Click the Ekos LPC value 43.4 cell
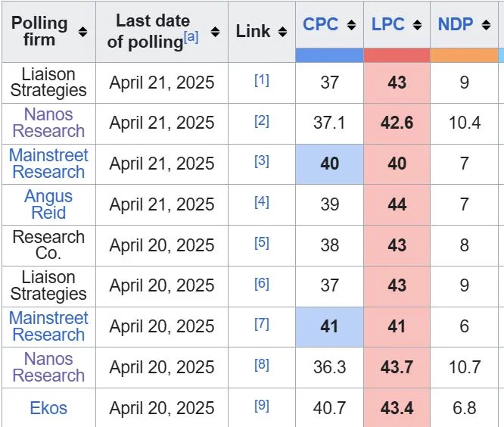 tap(397, 408)
